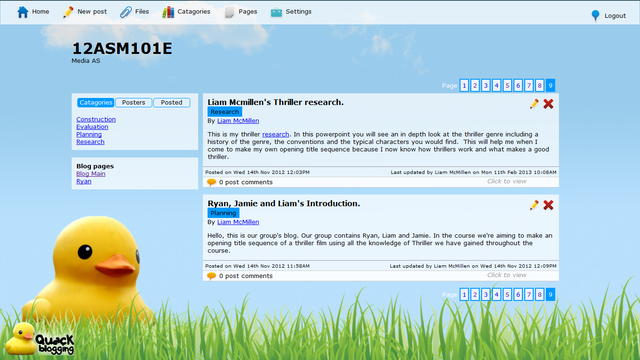Open the Blog Main page link
The image size is (640, 360).
91,173
